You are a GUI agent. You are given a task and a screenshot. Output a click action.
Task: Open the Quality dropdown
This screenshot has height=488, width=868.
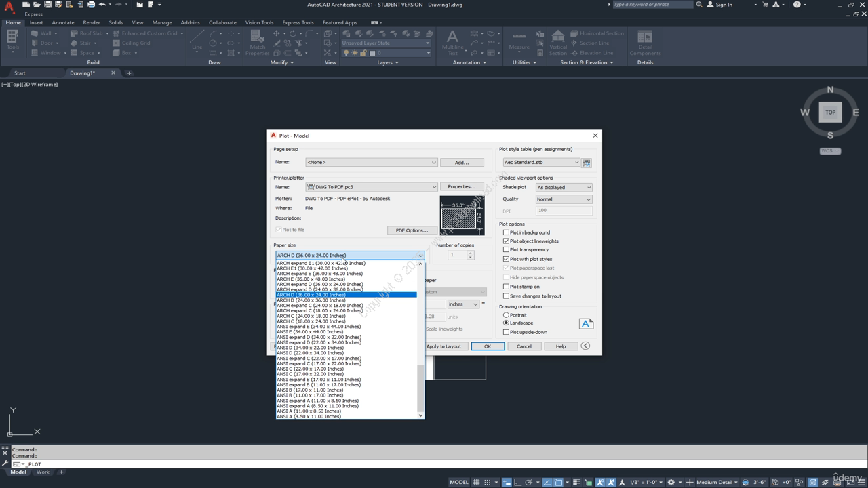(564, 199)
